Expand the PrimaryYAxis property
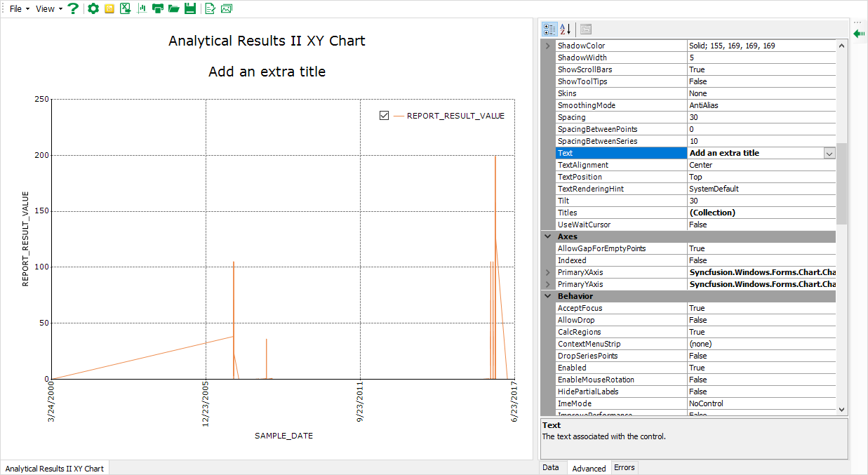This screenshot has height=475, width=868. pyautogui.click(x=548, y=284)
